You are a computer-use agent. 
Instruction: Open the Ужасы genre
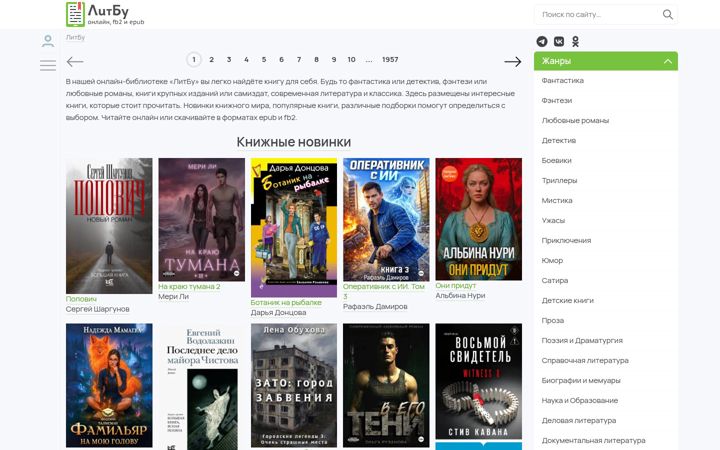(x=553, y=220)
